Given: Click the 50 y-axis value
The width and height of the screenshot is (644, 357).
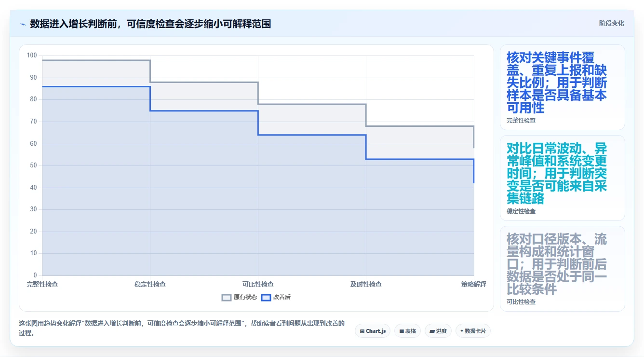Looking at the screenshot, I should click(x=33, y=165).
